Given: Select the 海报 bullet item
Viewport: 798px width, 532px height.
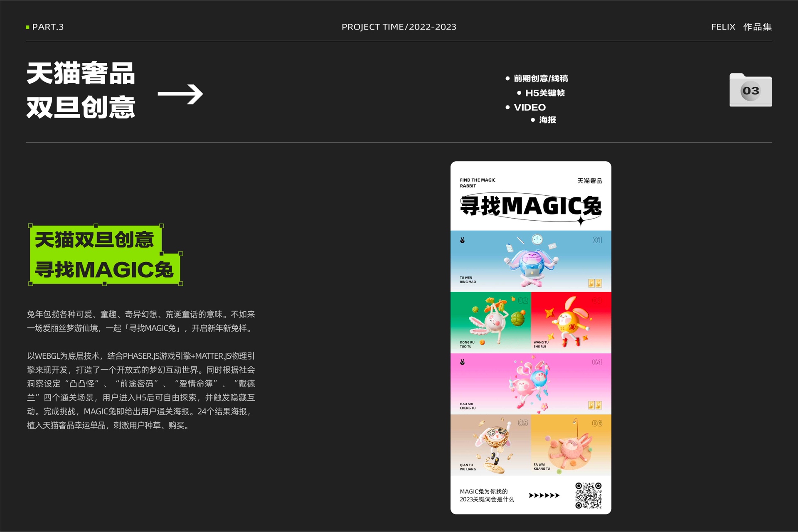Looking at the screenshot, I should (x=543, y=120).
